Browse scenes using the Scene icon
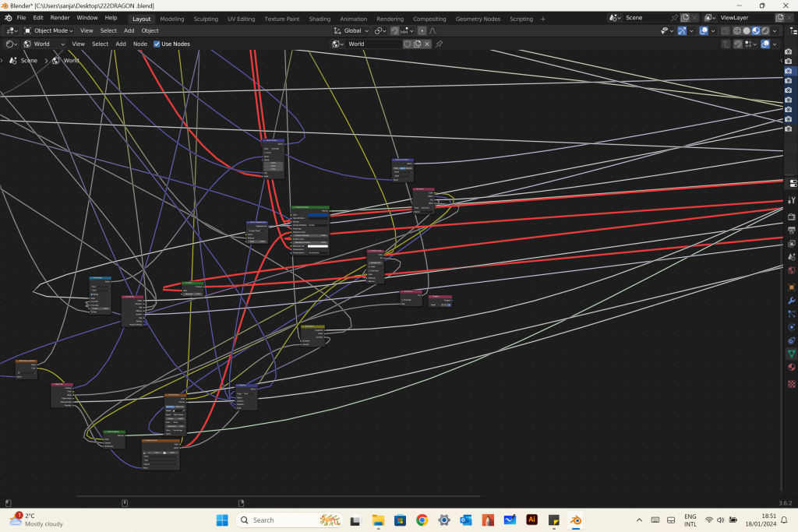Image resolution: width=798 pixels, height=532 pixels. pos(616,18)
